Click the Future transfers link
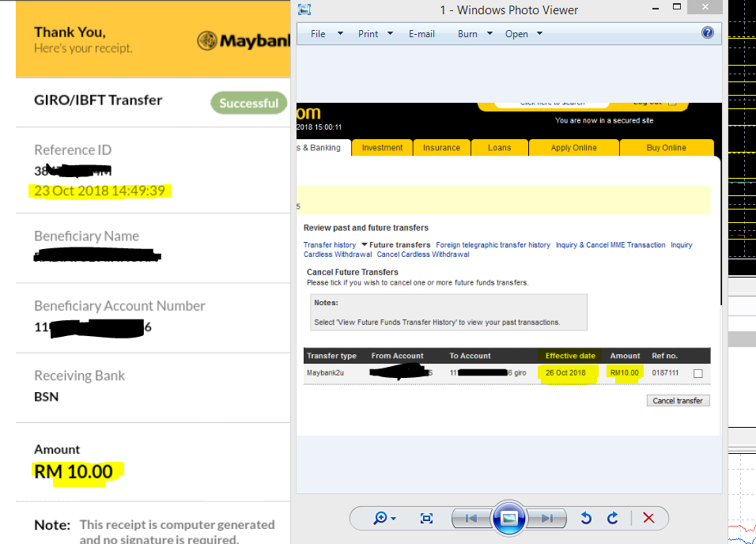 399,245
